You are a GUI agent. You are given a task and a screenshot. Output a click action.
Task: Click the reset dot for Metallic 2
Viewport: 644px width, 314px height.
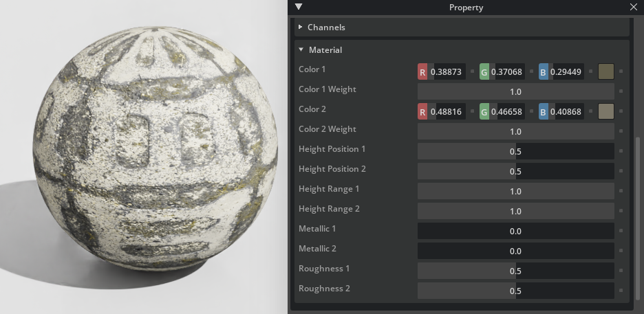621,251
